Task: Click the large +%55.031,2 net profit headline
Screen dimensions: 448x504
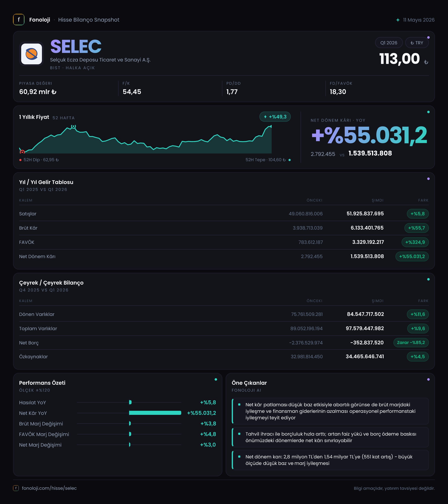Action: coord(369,135)
